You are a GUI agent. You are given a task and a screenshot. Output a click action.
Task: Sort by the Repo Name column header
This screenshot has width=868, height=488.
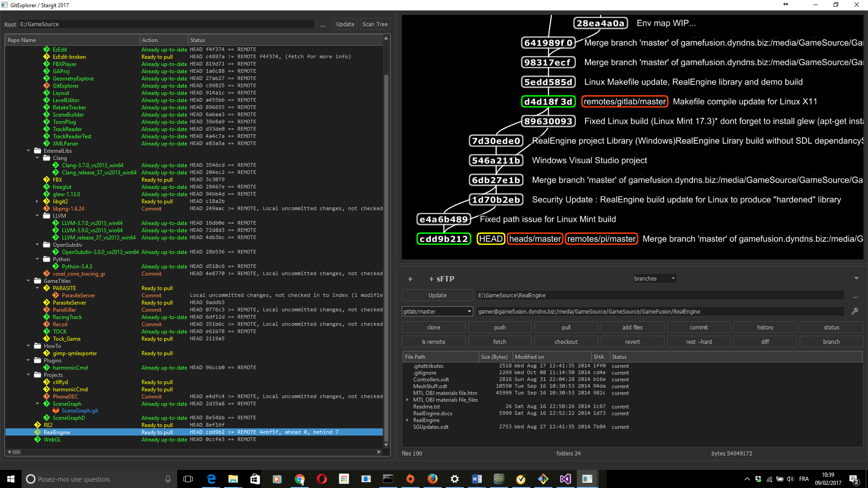(x=72, y=40)
